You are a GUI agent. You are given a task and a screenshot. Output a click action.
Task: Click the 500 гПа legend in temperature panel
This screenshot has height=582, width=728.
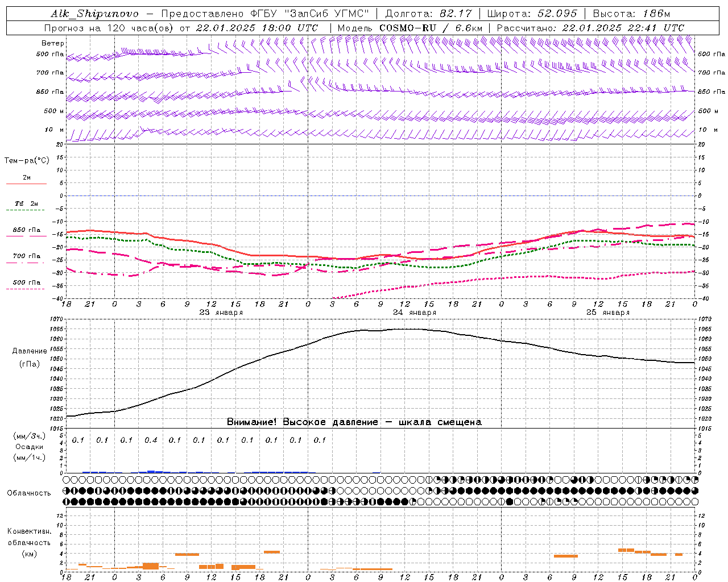pos(27,282)
